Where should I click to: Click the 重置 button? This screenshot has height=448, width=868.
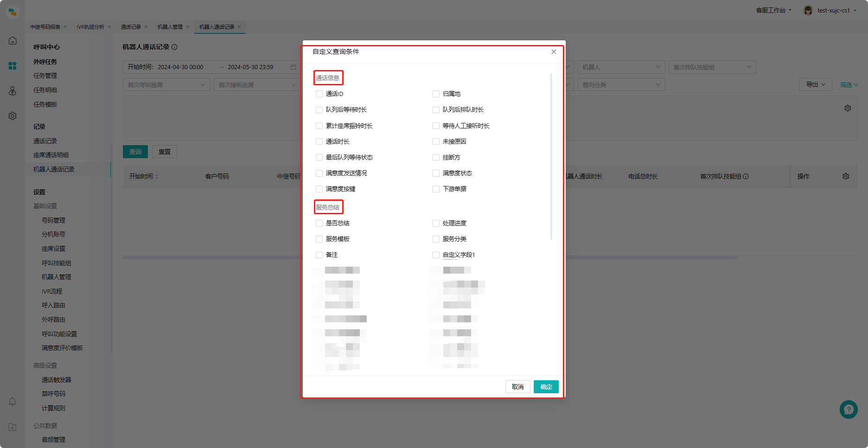click(x=165, y=152)
